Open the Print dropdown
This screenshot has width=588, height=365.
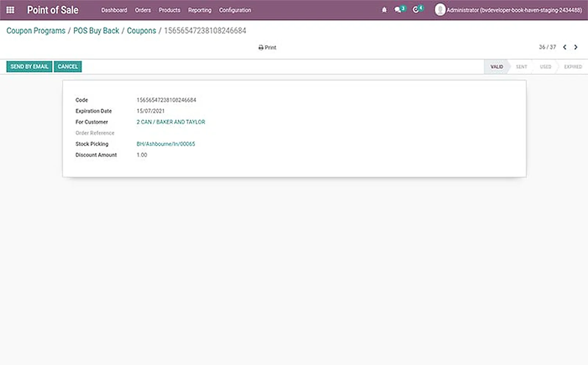pyautogui.click(x=267, y=47)
